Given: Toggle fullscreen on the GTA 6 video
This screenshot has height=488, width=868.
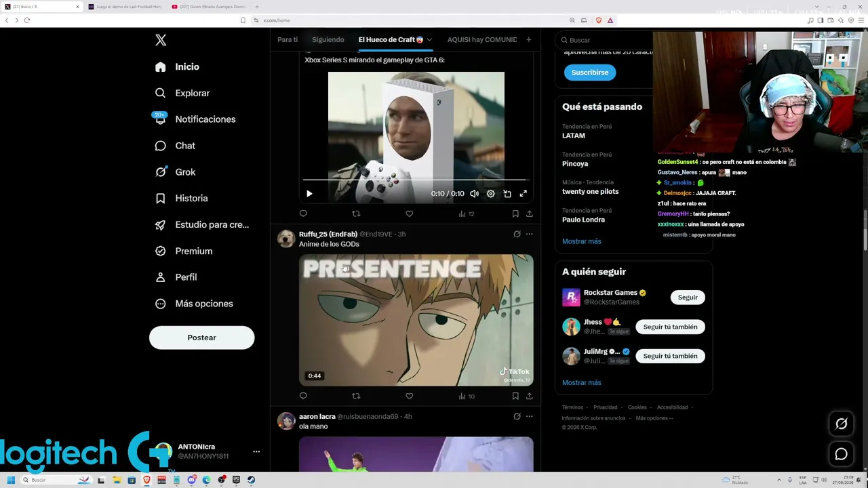Looking at the screenshot, I should pos(524,194).
